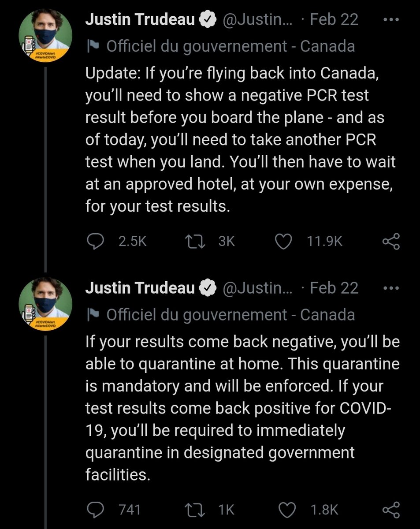Open Justin Trudeau name link in first tweet

(140, 20)
